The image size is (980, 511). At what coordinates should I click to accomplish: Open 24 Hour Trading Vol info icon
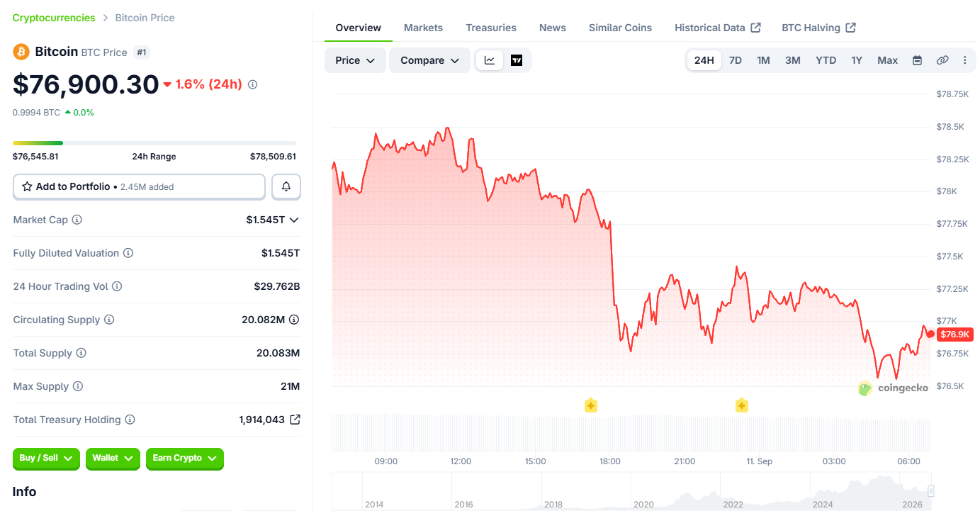coord(117,286)
